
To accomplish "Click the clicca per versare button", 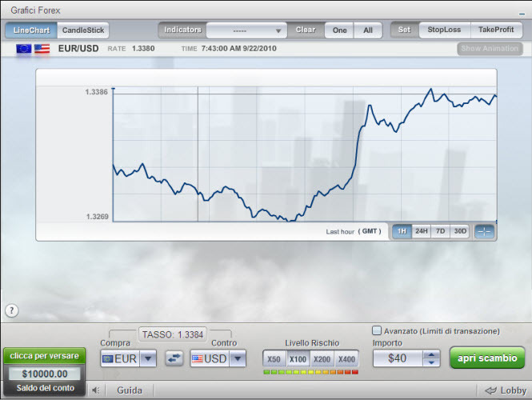I will pos(45,356).
